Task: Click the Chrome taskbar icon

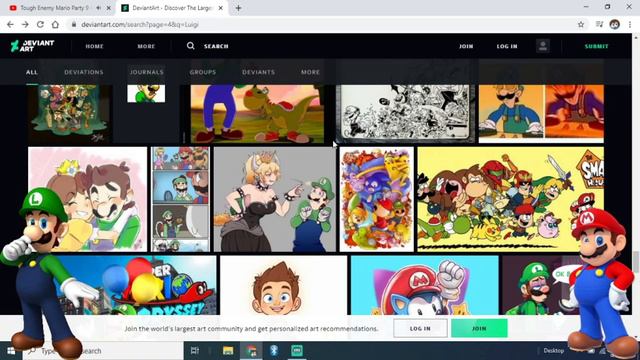Action: tap(251, 350)
